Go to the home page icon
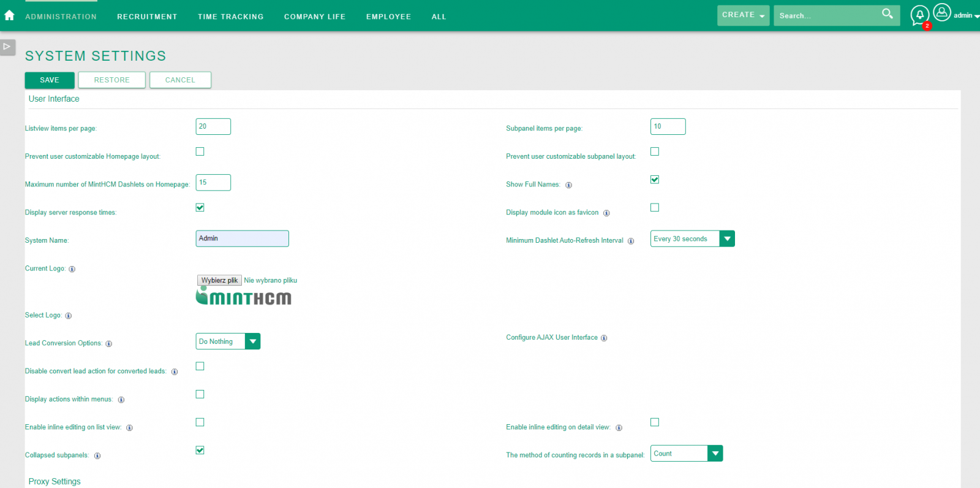The width and height of the screenshot is (980, 488). coord(9,15)
